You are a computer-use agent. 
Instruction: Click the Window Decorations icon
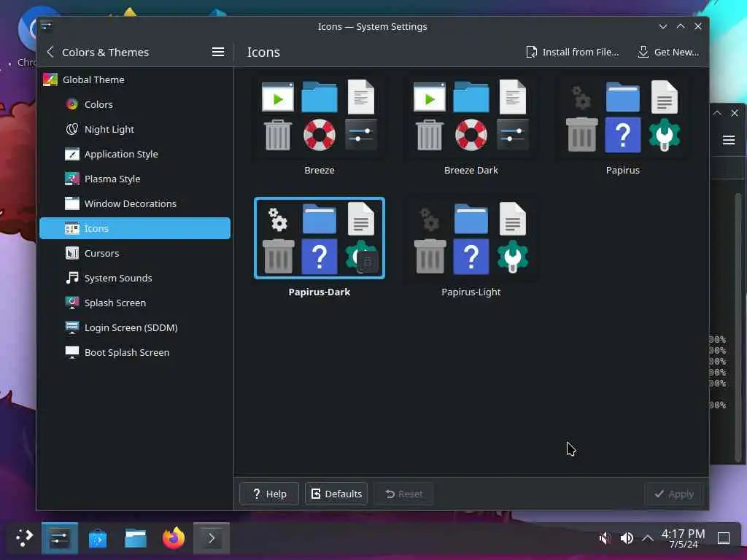coord(72,203)
